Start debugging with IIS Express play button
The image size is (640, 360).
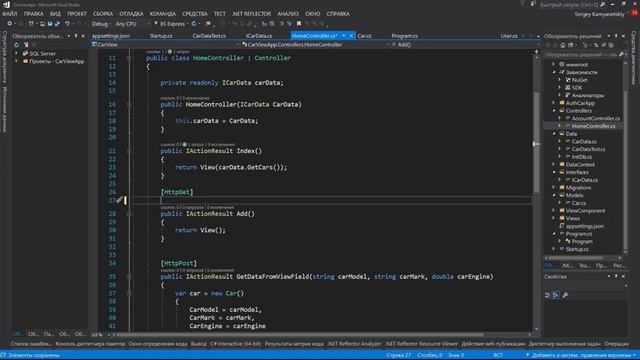click(156, 24)
